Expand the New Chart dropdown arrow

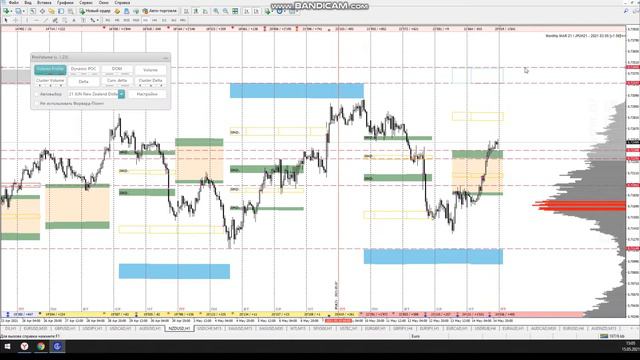pyautogui.click(x=11, y=11)
